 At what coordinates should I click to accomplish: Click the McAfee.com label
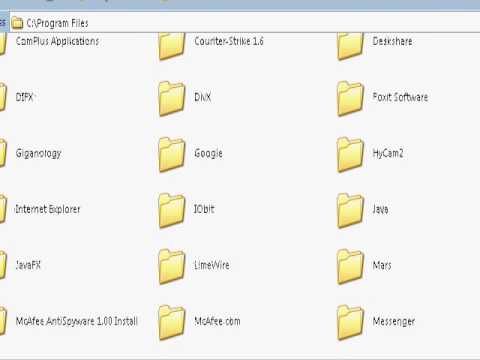pos(217,321)
